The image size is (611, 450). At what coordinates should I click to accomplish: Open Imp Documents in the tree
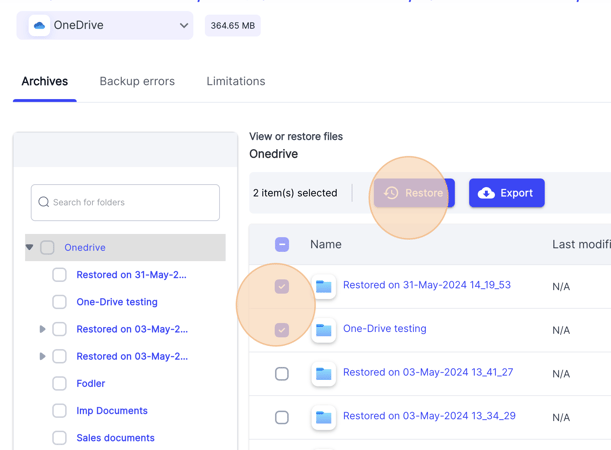point(112,411)
